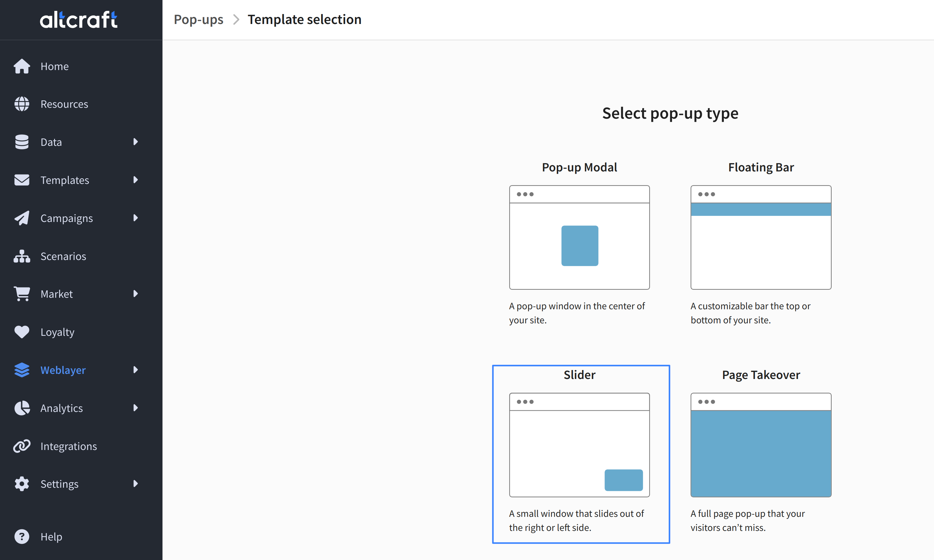Select the Pop-up Modal preview thumbnail
The image size is (934, 560).
coord(579,237)
